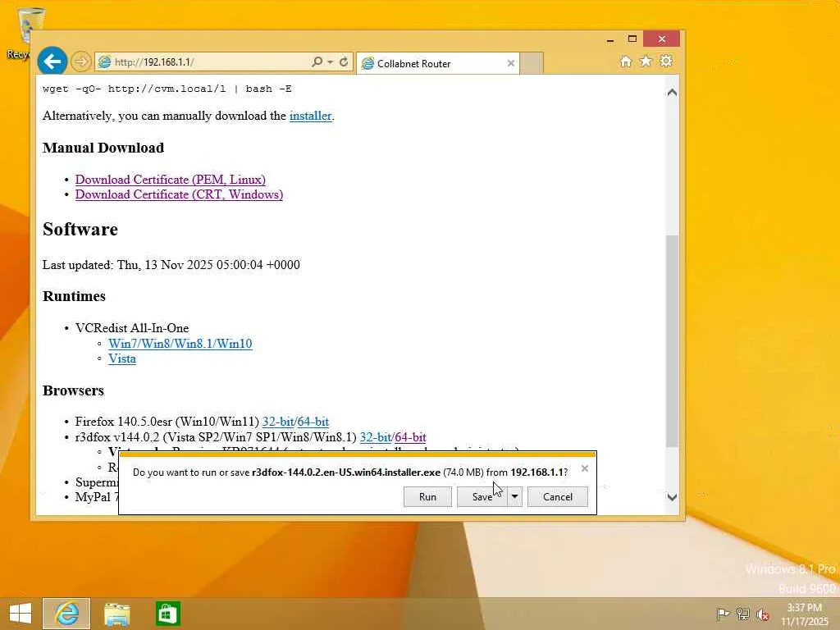
Task: Close the Collabnet Router tab
Action: click(x=510, y=64)
